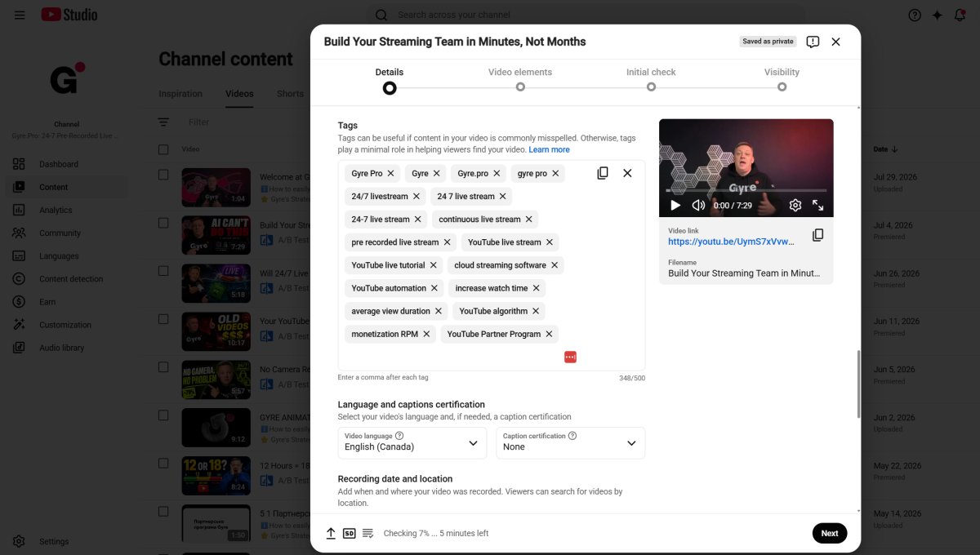Click the sparkle Ask Studio icon

tap(938, 15)
